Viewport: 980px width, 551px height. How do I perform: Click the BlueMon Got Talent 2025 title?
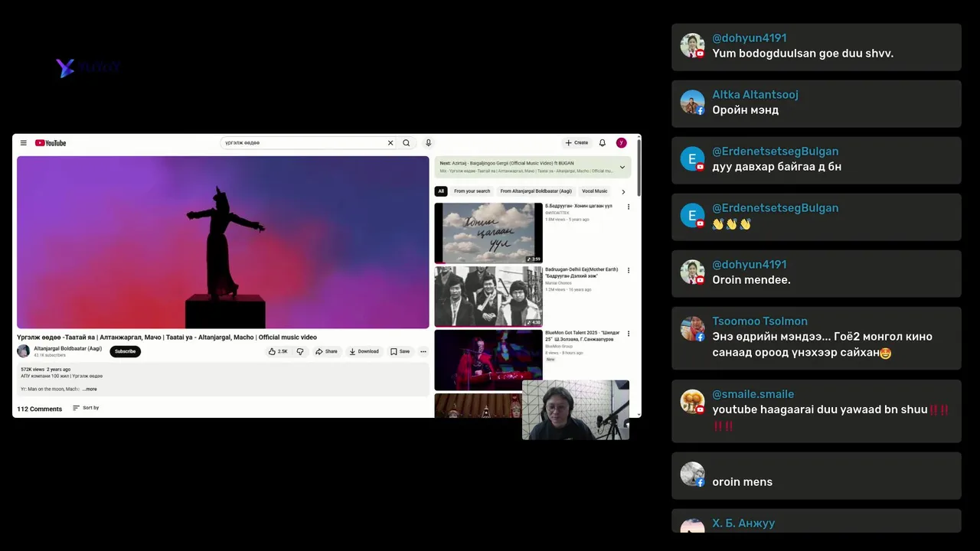coord(583,336)
